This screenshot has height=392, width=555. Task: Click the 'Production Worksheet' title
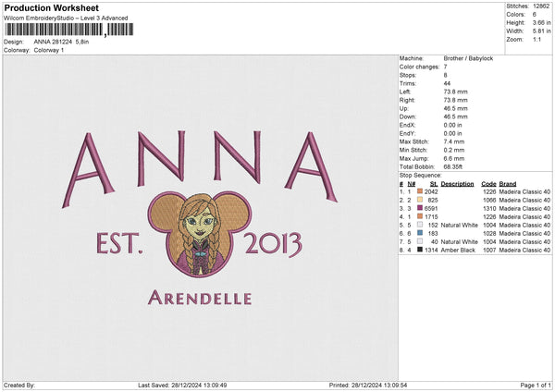tap(51, 7)
